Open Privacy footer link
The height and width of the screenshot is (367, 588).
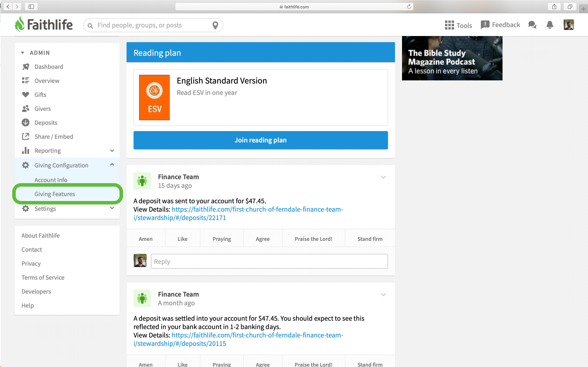[31, 264]
